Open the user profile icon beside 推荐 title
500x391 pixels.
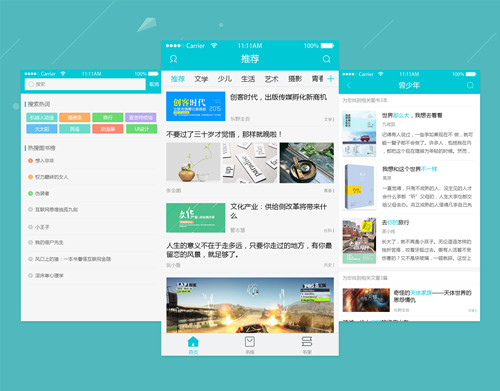click(x=173, y=59)
